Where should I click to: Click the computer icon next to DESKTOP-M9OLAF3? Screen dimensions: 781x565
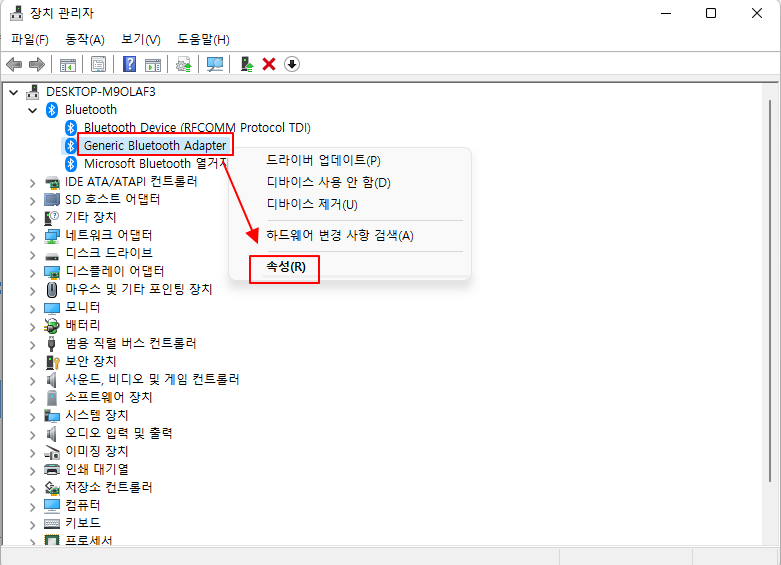point(33,92)
